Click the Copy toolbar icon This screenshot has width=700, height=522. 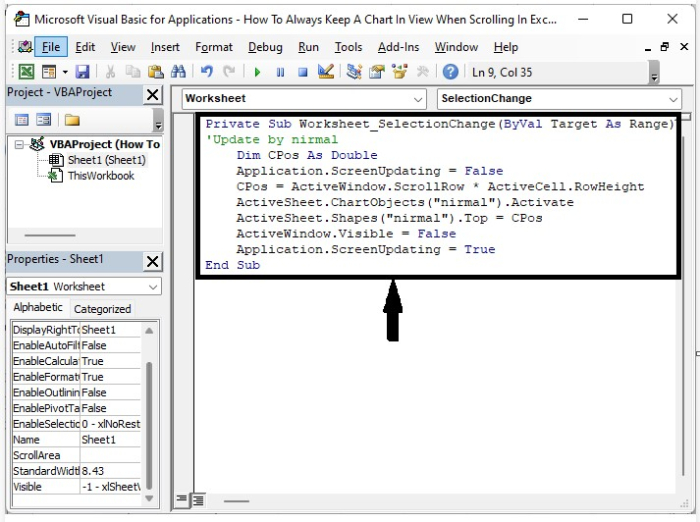133,72
